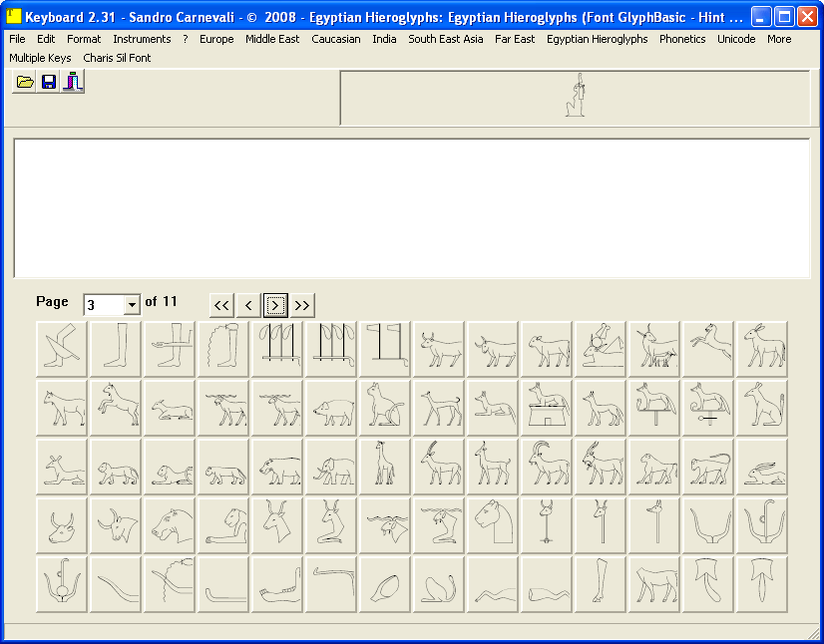Open the Page number dropdown

click(x=133, y=305)
